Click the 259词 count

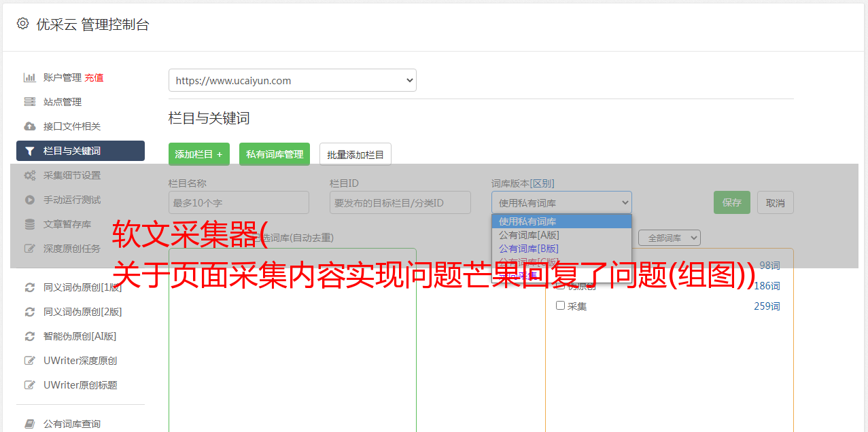tap(767, 306)
